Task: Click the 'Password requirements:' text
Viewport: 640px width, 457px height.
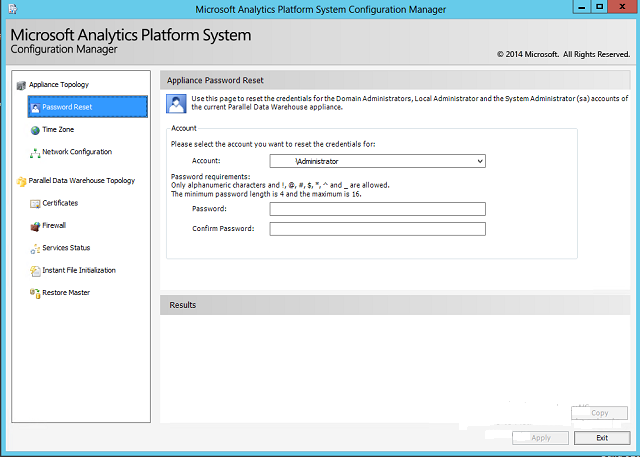Action: (211, 177)
